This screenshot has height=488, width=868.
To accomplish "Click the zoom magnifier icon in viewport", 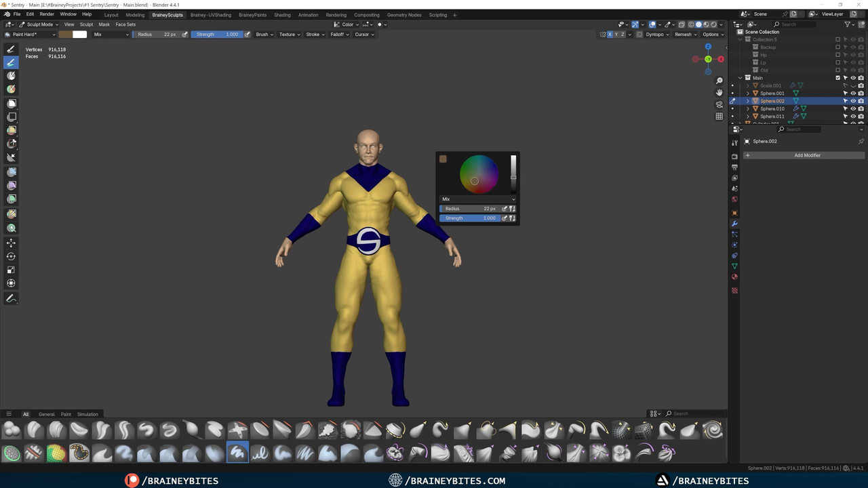I will 719,81.
